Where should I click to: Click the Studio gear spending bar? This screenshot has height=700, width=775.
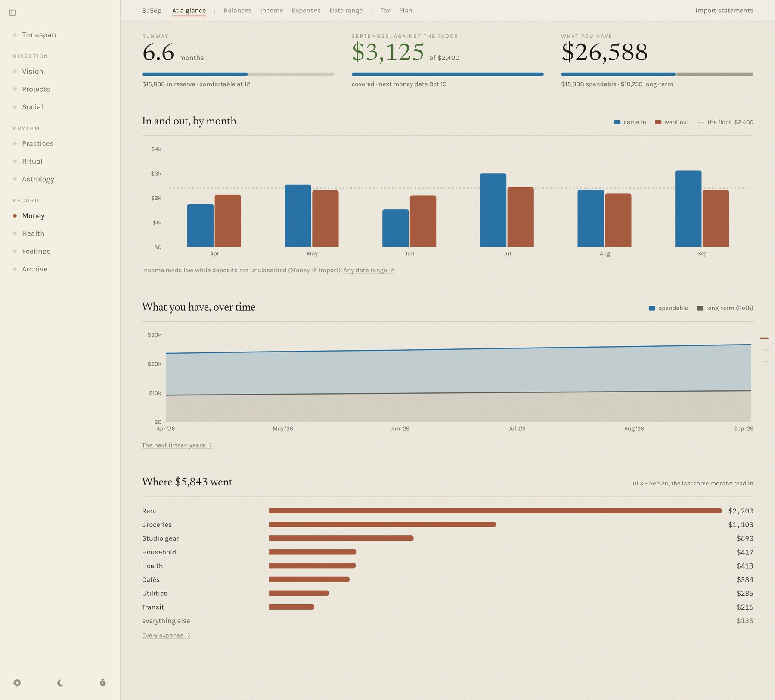[x=341, y=538]
